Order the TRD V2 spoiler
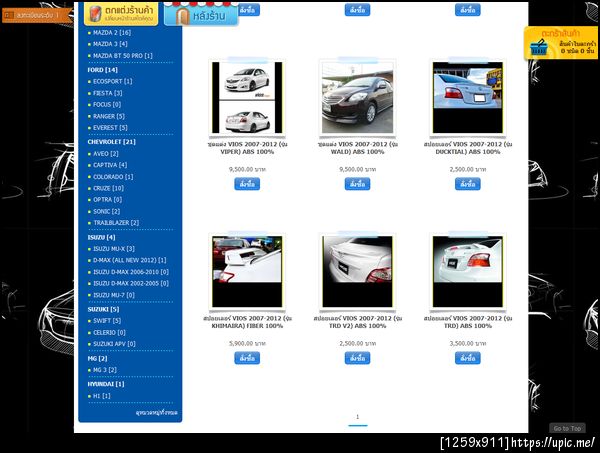Image resolution: width=600 pixels, height=453 pixels. (357, 358)
